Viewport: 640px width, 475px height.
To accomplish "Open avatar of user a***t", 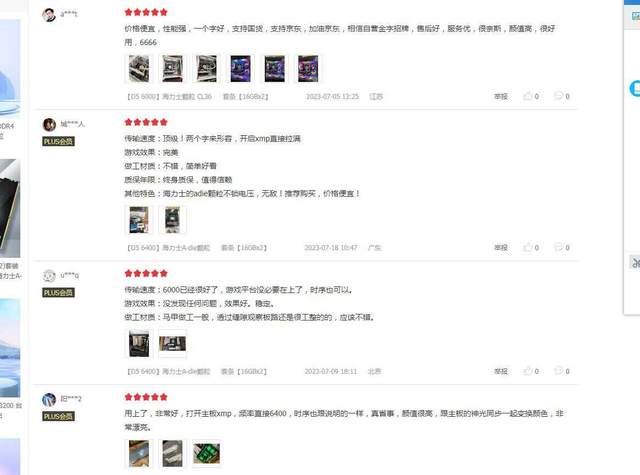I will (x=49, y=15).
